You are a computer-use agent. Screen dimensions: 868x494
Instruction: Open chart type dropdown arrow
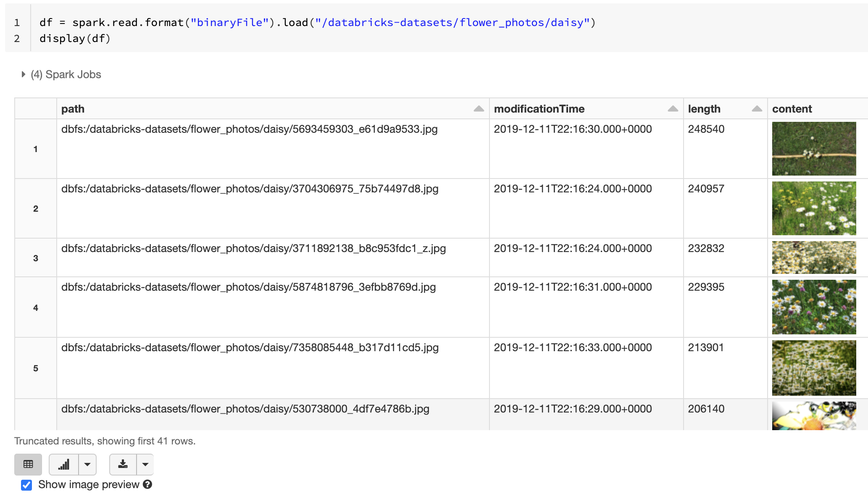point(87,464)
